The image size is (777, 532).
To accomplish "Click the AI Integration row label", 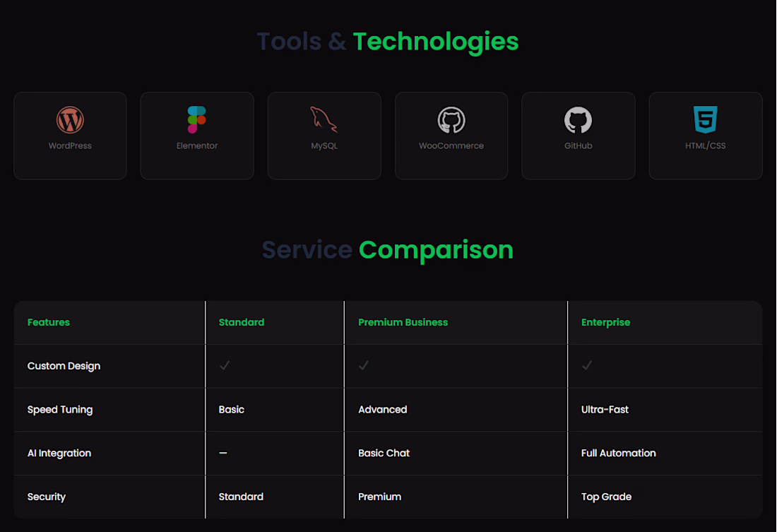I will [59, 453].
